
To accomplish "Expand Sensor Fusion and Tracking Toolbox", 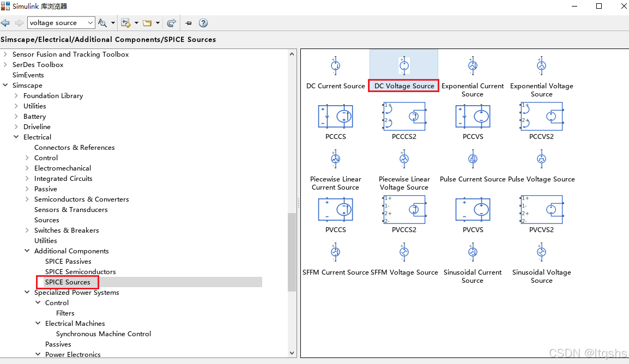I will click(5, 54).
